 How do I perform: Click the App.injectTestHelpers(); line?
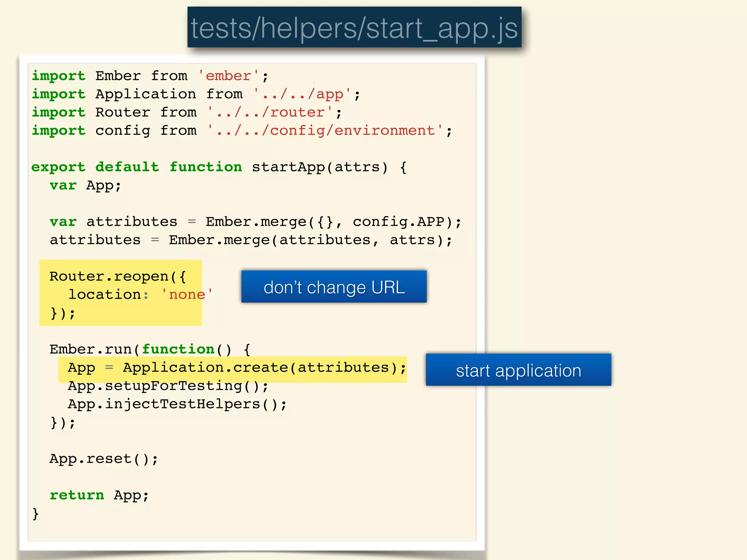177,404
